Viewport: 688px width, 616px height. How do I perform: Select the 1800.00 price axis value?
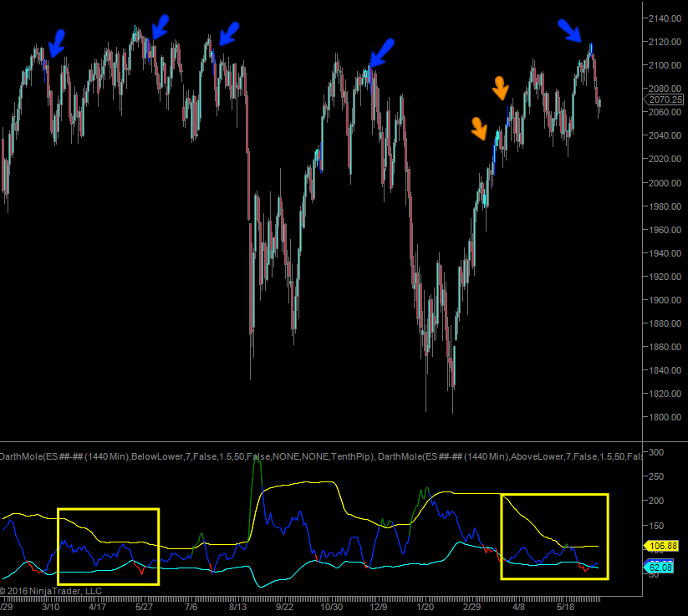pos(665,417)
